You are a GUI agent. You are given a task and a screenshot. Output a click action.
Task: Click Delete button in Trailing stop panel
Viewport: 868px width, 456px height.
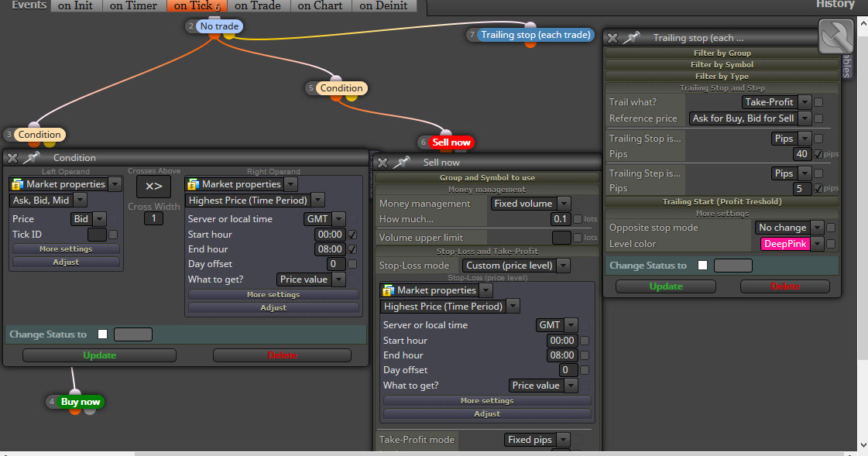click(785, 286)
